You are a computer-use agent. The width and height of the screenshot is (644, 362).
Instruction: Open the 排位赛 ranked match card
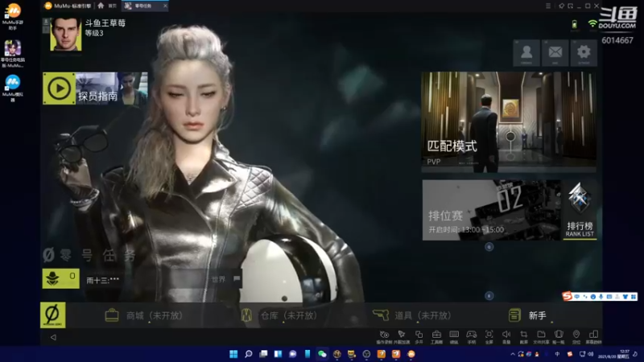pyautogui.click(x=491, y=210)
